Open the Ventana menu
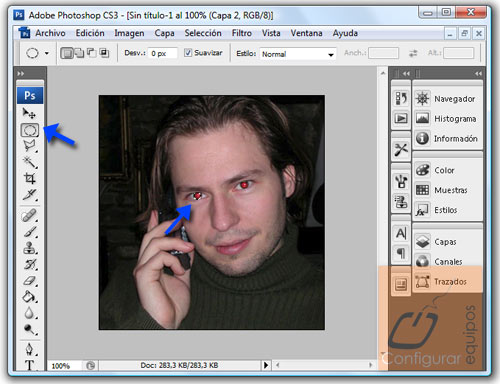500x384 pixels. pos(306,33)
